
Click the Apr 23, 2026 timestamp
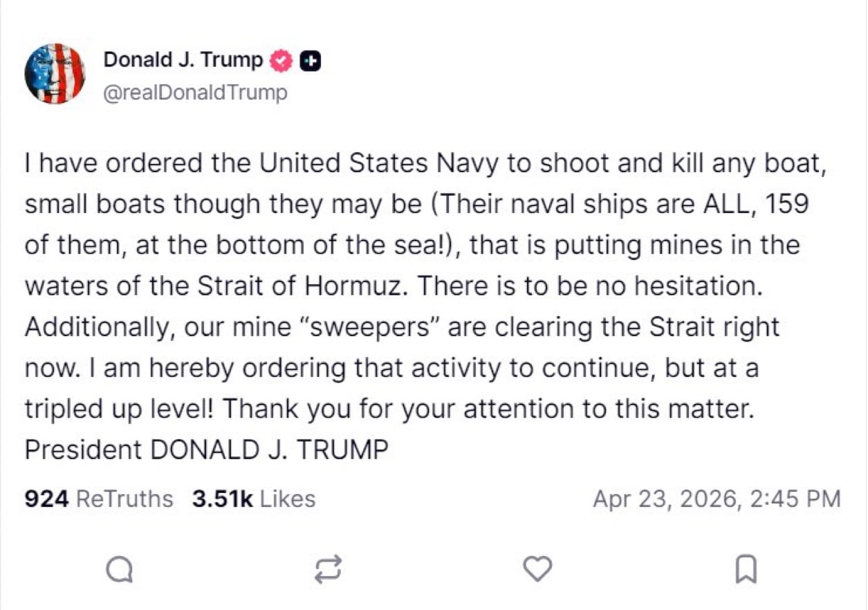tap(717, 499)
